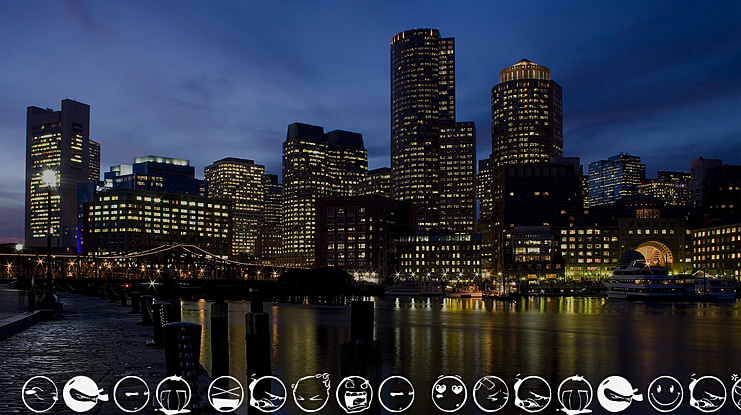Select sideways-glance face left of sweating face
This screenshot has width=741, height=415.
click(x=268, y=393)
